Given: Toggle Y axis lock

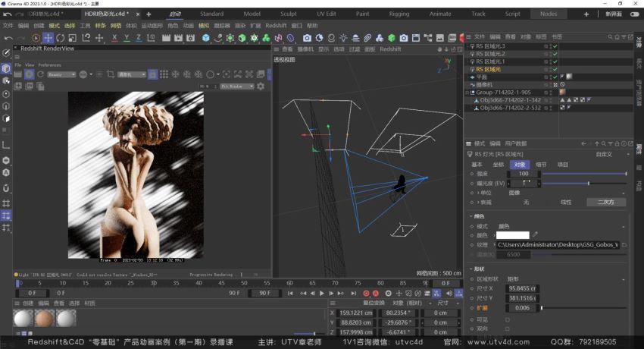Looking at the screenshot, I should tap(127, 38).
